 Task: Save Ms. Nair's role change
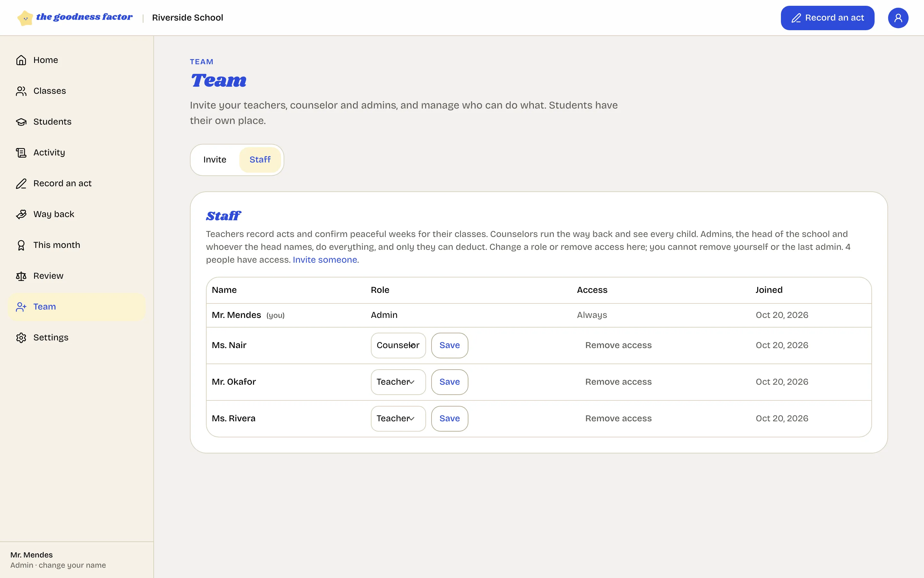[449, 345]
